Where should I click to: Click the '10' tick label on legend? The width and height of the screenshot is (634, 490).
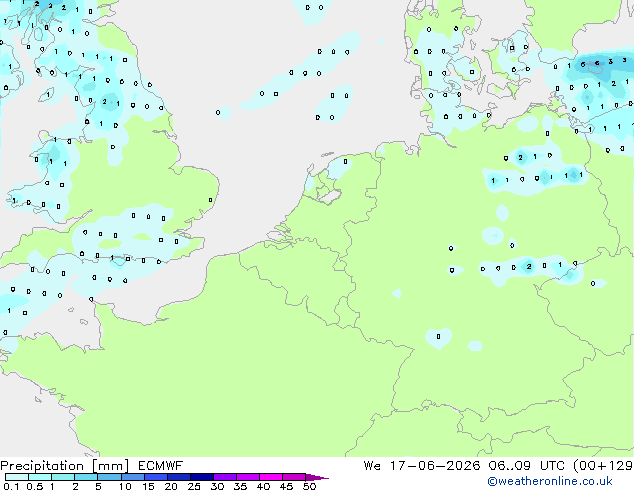pyautogui.click(x=125, y=486)
